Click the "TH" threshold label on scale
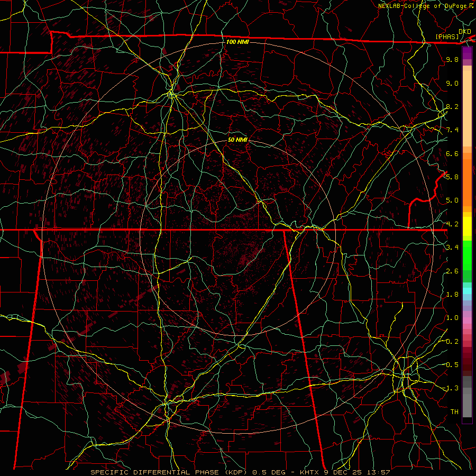This screenshot has width=476, height=476. 454,411
